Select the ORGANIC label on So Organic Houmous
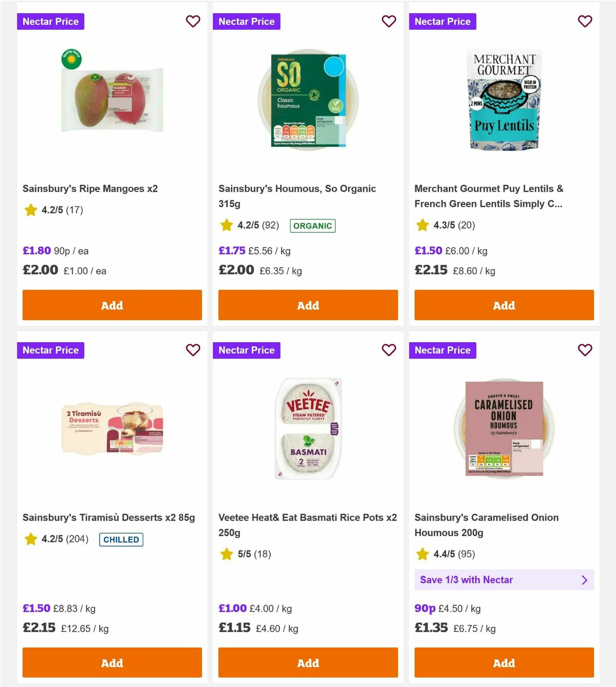The width and height of the screenshot is (616, 687). (x=313, y=225)
